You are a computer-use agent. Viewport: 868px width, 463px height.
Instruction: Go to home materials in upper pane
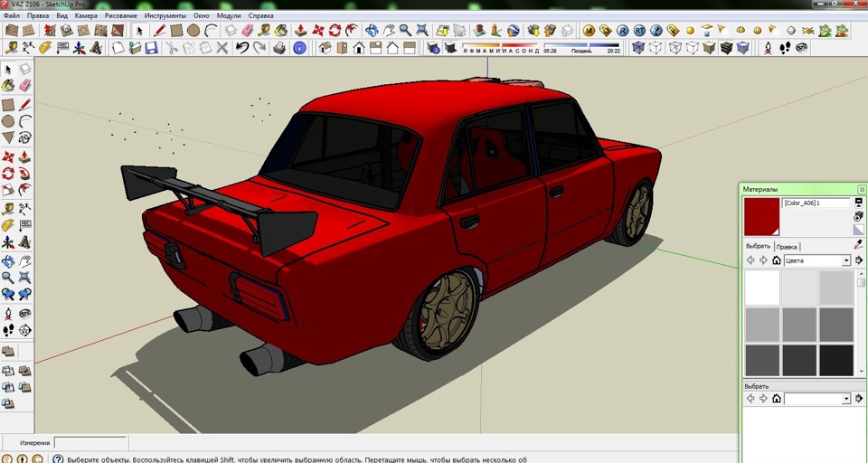pos(776,260)
